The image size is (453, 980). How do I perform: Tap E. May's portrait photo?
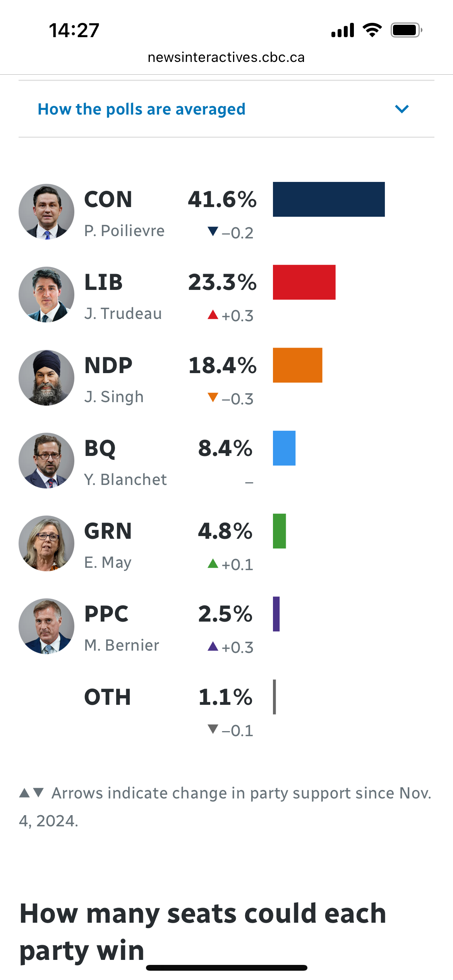[46, 543]
